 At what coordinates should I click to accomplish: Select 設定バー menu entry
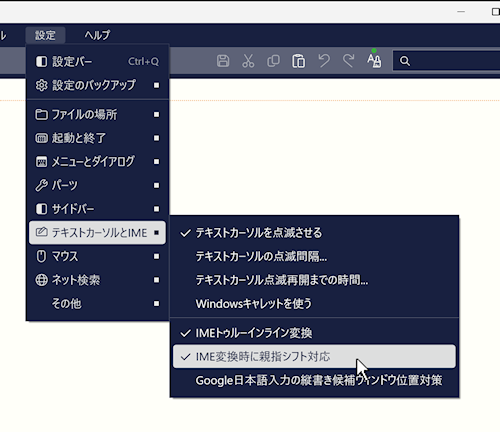(x=97, y=61)
